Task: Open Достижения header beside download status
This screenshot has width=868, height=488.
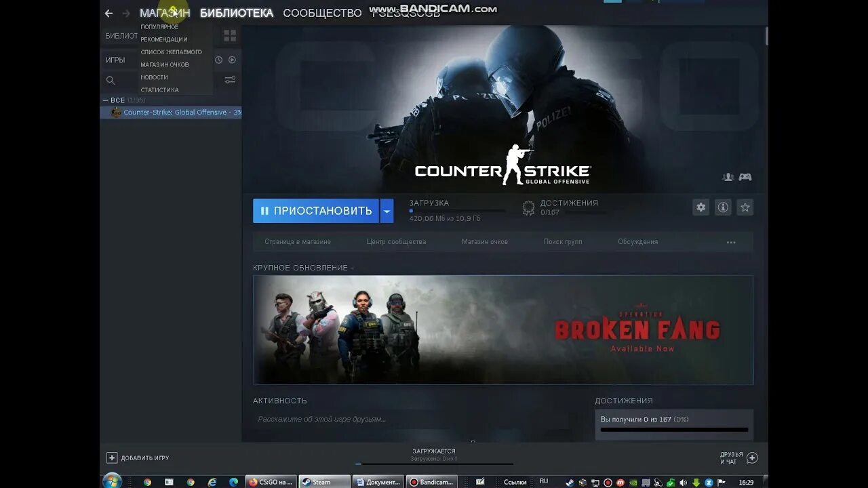Action: click(x=569, y=203)
